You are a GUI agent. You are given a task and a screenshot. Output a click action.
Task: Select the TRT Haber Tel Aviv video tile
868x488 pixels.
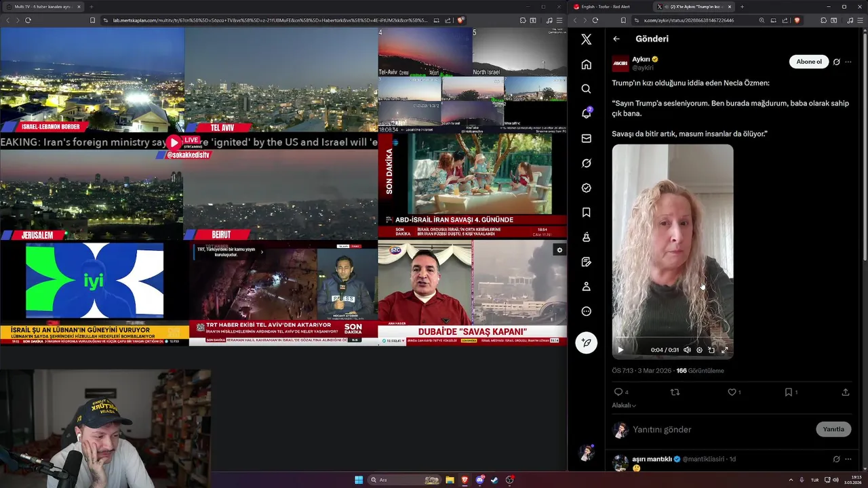283,293
